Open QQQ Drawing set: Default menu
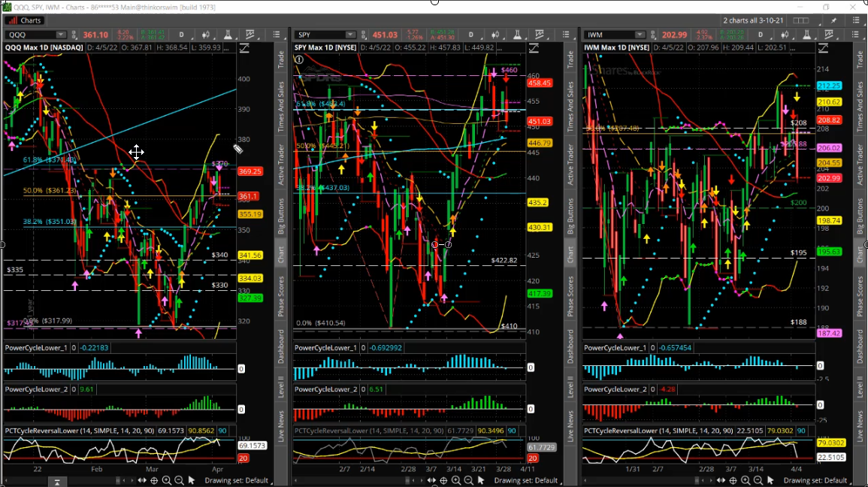 pos(237,480)
